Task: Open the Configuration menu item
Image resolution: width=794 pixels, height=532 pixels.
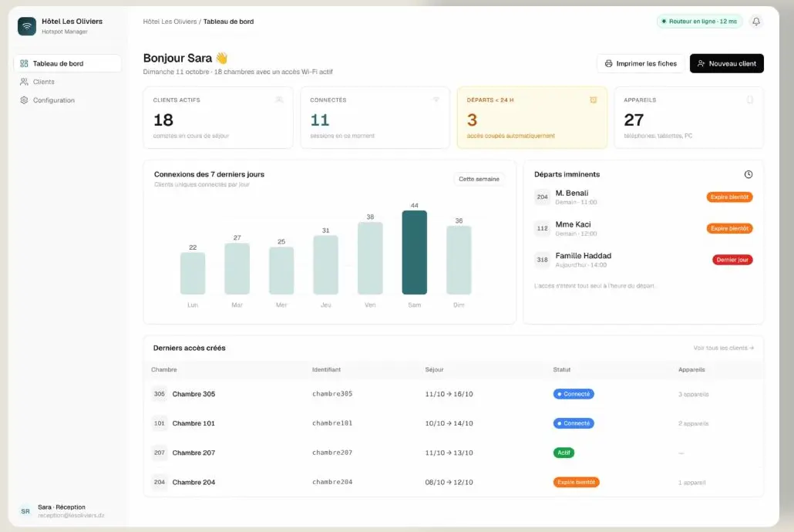Action: 67,99
